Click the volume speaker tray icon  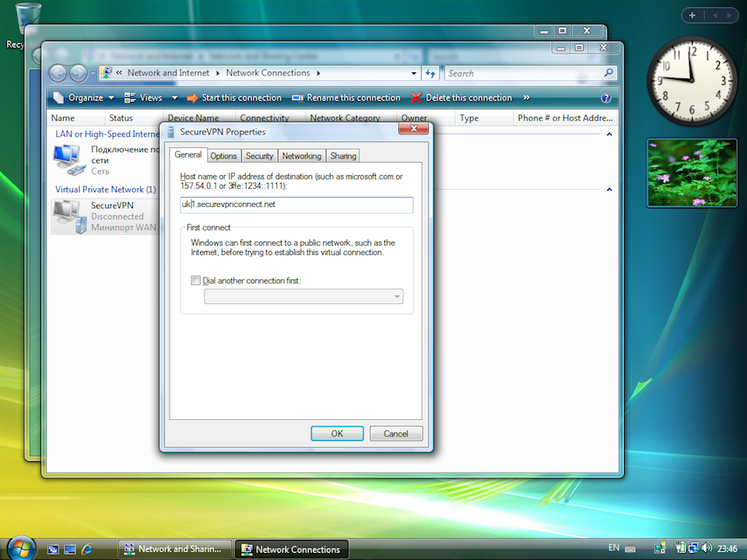tap(707, 548)
